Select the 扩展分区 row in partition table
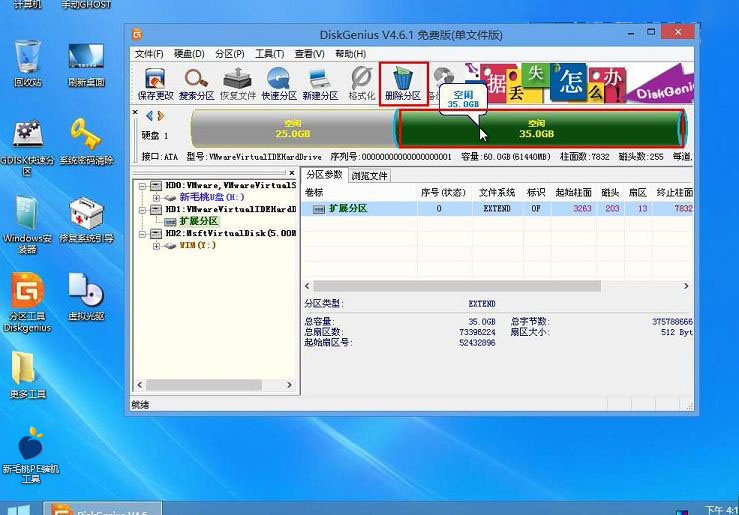739x515 pixels. coord(497,208)
